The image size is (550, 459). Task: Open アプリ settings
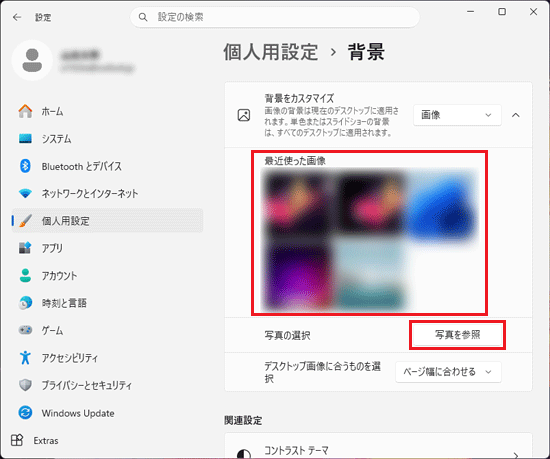click(107, 248)
